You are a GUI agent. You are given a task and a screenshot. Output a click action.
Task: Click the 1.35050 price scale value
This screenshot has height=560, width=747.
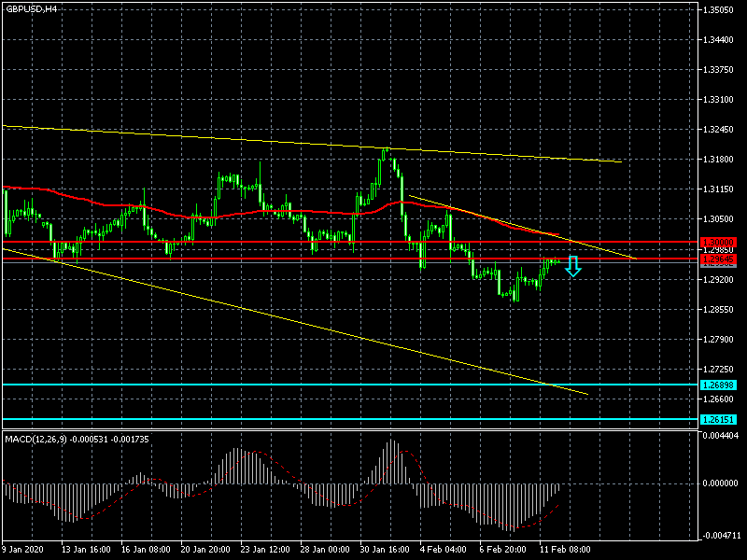[721, 10]
